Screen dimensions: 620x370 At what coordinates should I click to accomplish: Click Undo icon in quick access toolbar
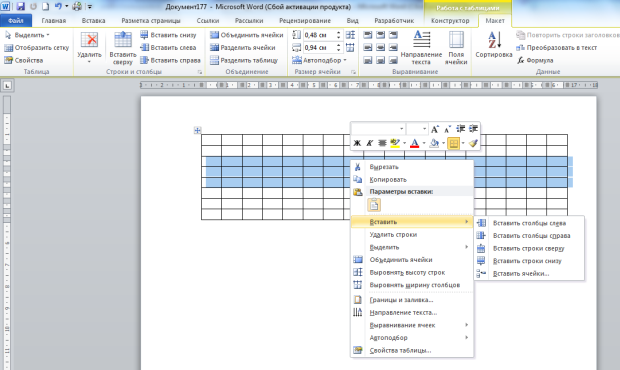[58, 6]
